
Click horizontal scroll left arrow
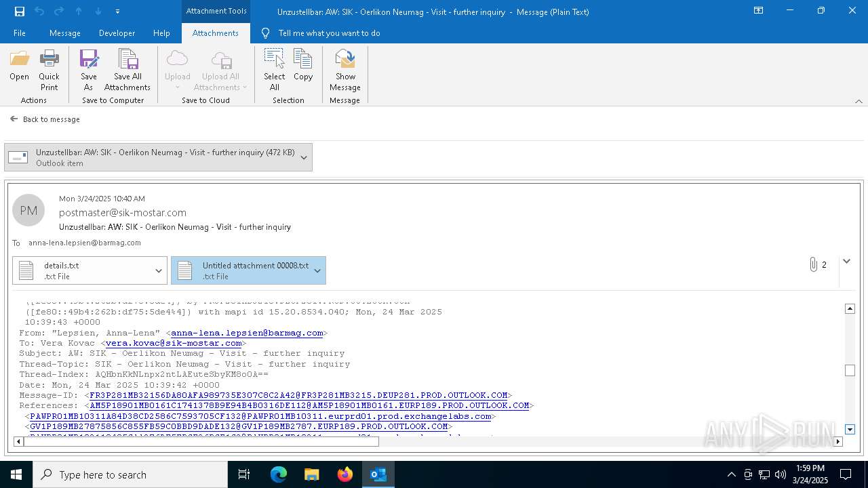(18, 441)
